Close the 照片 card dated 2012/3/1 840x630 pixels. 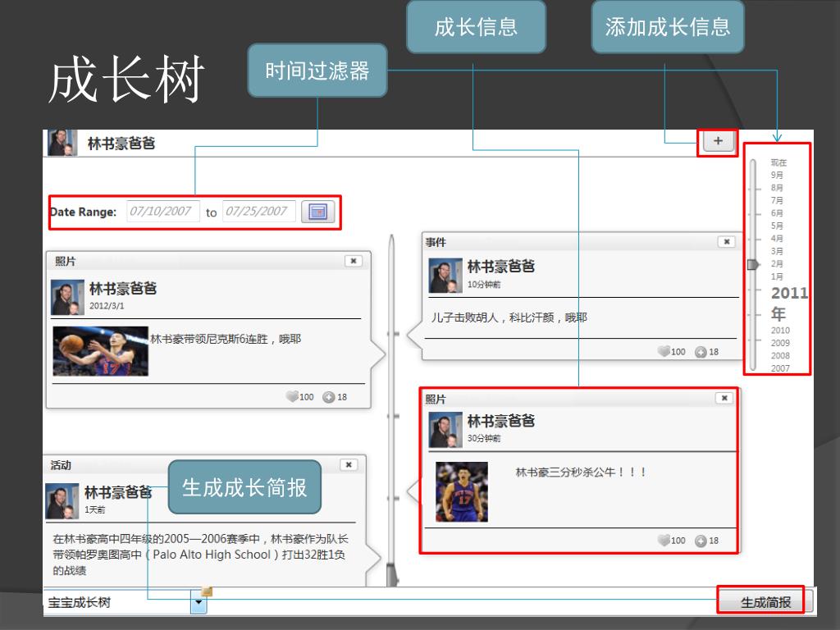click(x=353, y=261)
